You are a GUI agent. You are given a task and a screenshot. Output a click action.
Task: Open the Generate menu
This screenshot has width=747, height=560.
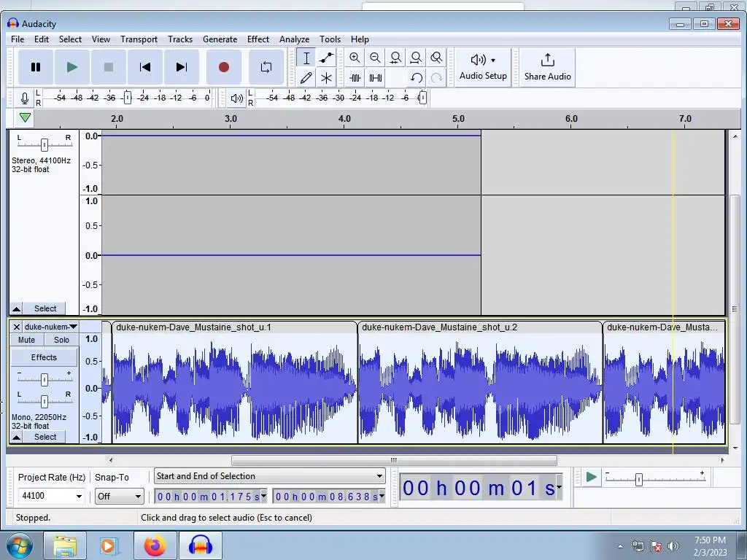[x=220, y=39]
